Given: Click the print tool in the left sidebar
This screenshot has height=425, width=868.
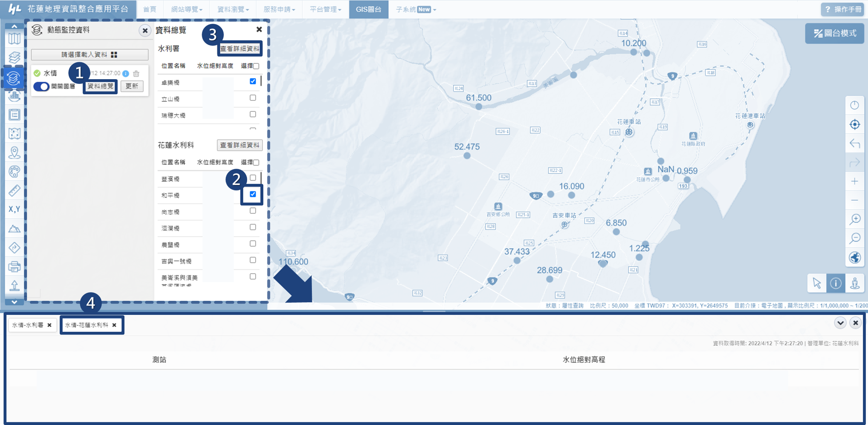Looking at the screenshot, I should (14, 267).
